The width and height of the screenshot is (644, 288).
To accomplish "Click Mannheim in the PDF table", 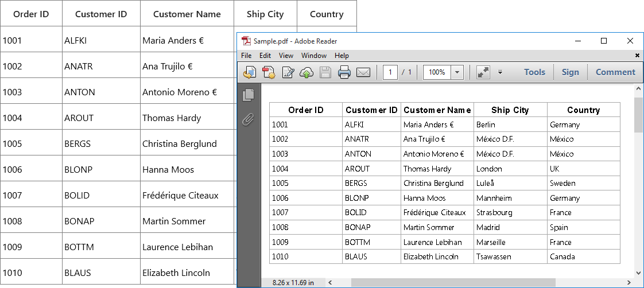I will [x=494, y=198].
